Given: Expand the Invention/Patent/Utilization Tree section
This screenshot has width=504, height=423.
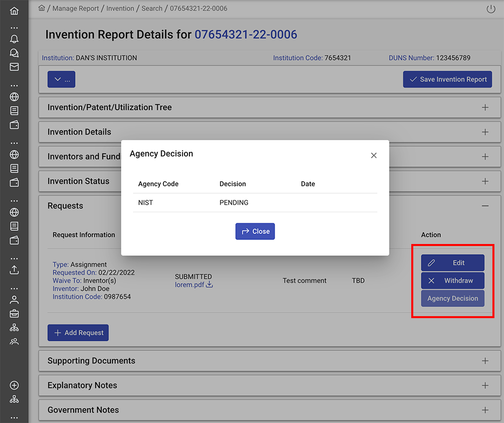Looking at the screenshot, I should [485, 107].
